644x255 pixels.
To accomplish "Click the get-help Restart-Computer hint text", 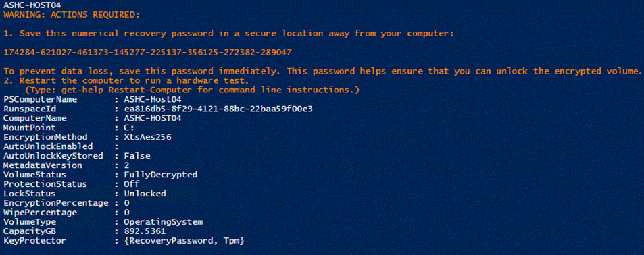I will [192, 90].
